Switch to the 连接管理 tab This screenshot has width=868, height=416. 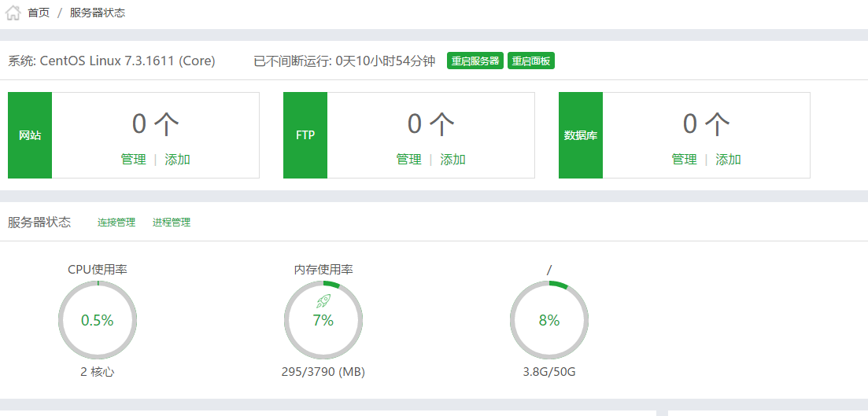pyautogui.click(x=116, y=223)
